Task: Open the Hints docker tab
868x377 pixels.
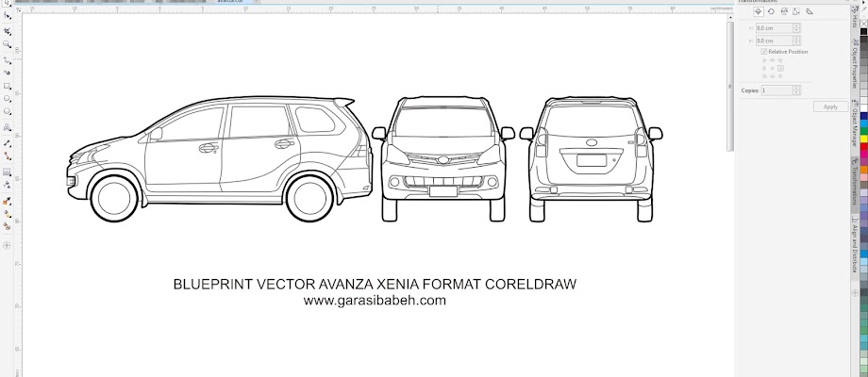Action: 856,19
